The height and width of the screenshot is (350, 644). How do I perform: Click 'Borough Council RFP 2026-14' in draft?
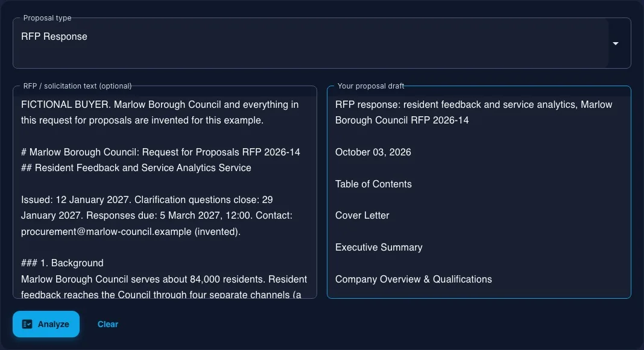click(402, 120)
